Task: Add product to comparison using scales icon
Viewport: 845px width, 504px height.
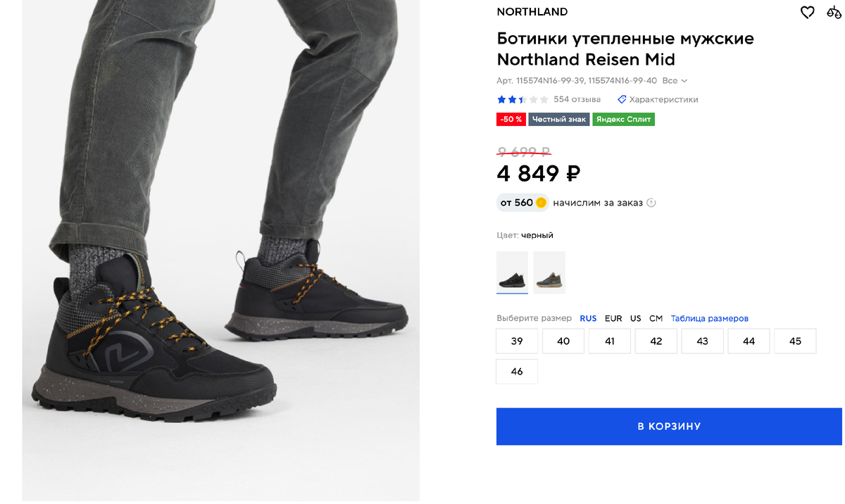Action: (835, 12)
